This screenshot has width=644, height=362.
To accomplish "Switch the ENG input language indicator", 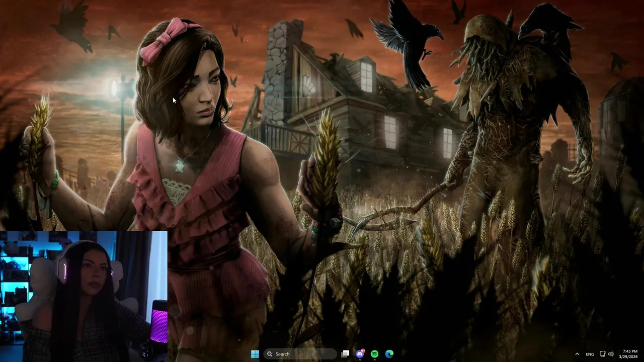I will click(590, 354).
